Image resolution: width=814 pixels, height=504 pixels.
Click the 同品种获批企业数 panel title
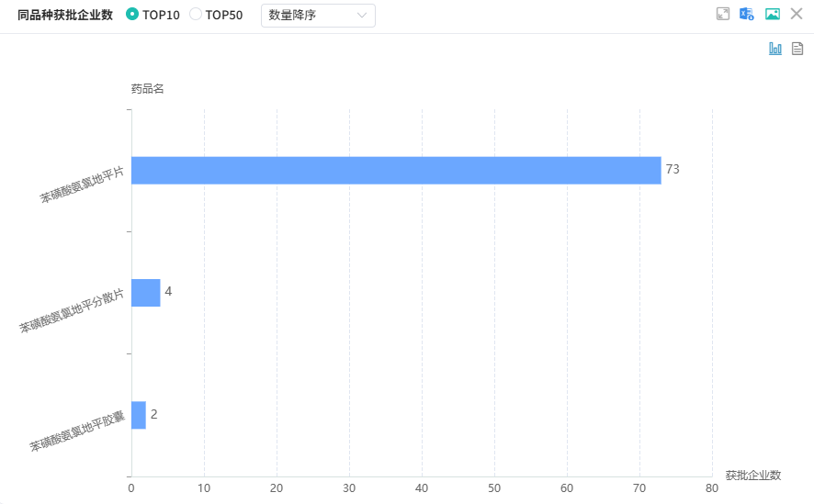(65, 15)
